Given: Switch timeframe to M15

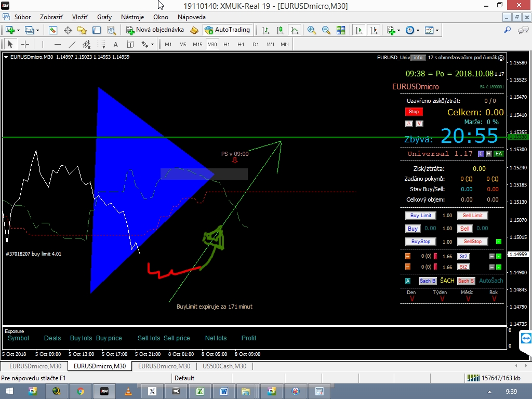Looking at the screenshot, I should (197, 44).
